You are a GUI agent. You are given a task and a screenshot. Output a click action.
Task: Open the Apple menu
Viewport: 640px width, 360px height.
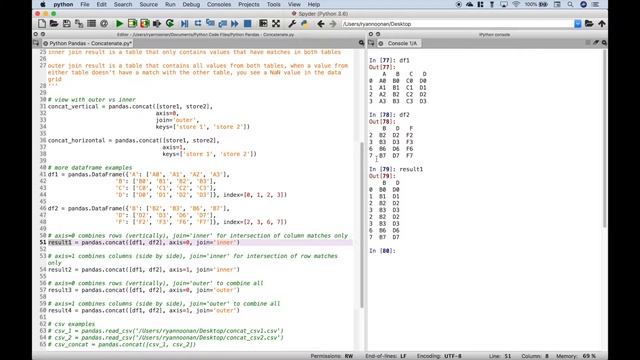point(43,4)
